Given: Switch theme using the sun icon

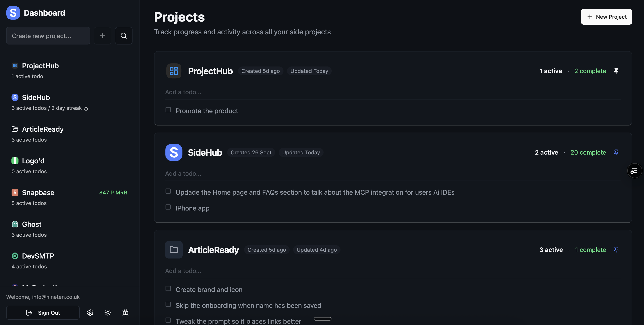Looking at the screenshot, I should coord(107,312).
